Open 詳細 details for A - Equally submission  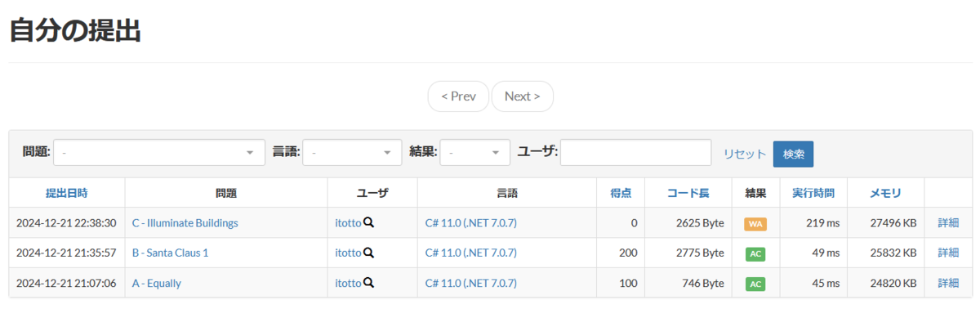click(x=948, y=283)
